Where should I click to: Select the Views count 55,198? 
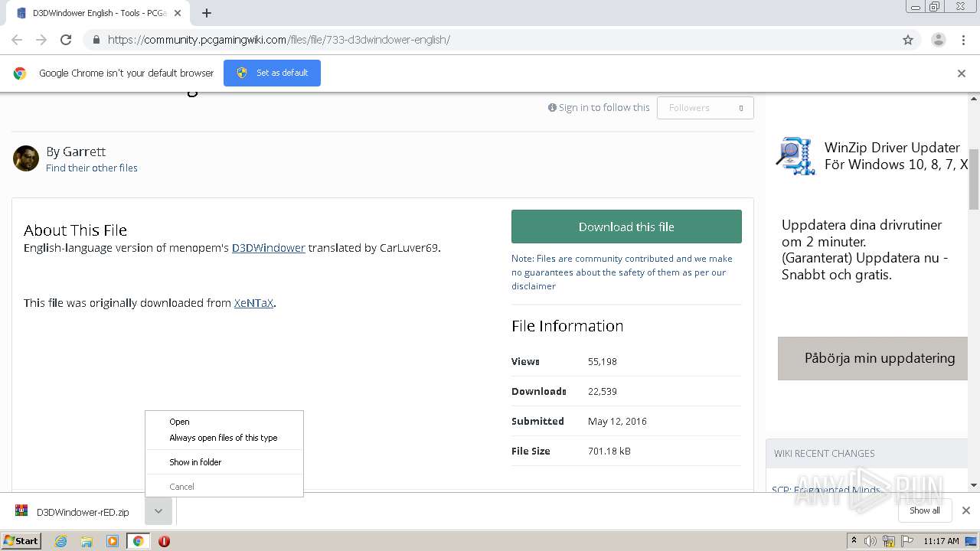(x=603, y=362)
